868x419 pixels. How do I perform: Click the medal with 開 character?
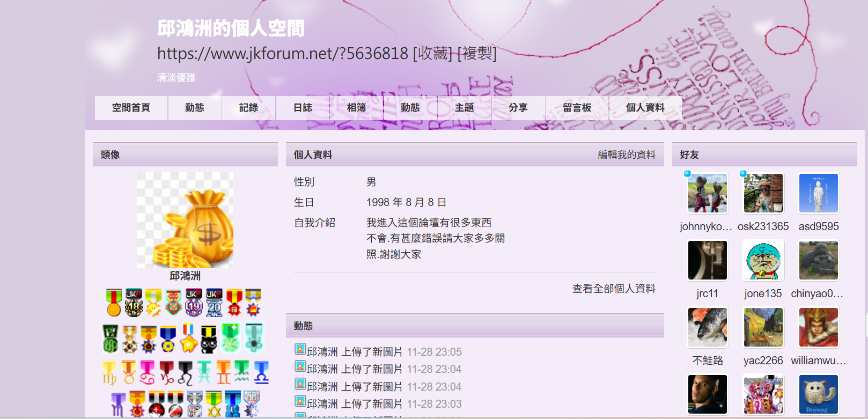[x=252, y=404]
